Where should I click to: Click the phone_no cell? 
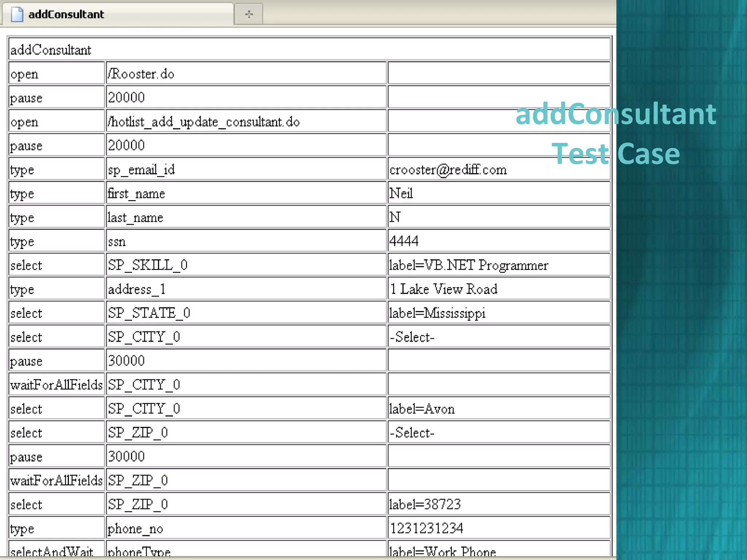click(x=246, y=528)
